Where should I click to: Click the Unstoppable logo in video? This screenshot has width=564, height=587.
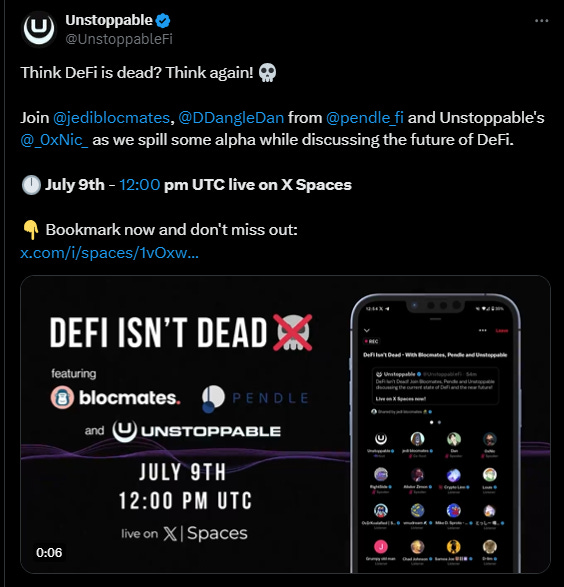[x=196, y=431]
